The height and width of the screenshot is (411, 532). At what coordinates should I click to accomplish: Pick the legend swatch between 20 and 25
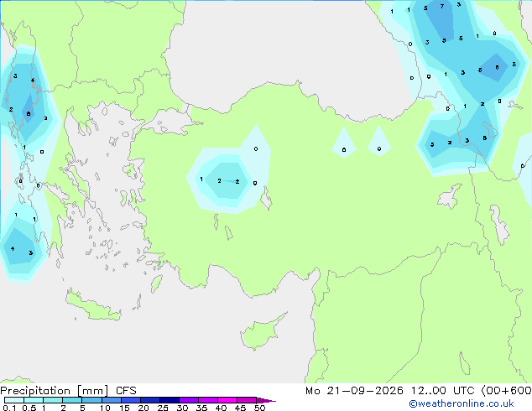coord(149,400)
